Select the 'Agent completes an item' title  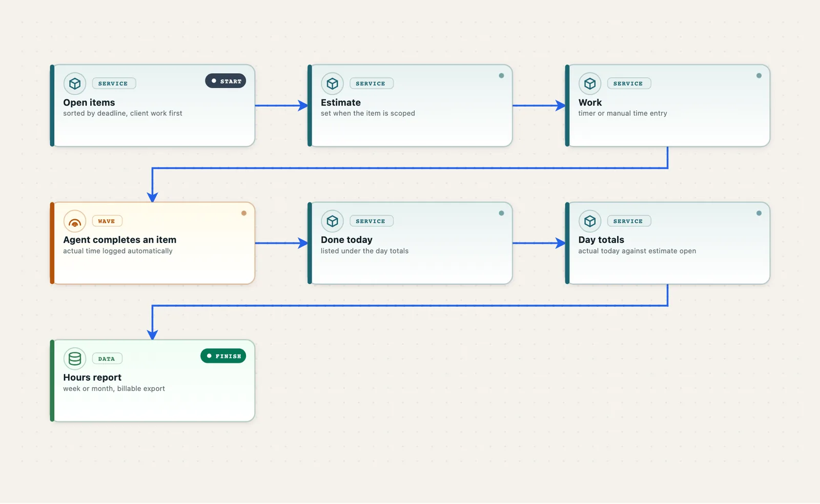[x=120, y=240]
